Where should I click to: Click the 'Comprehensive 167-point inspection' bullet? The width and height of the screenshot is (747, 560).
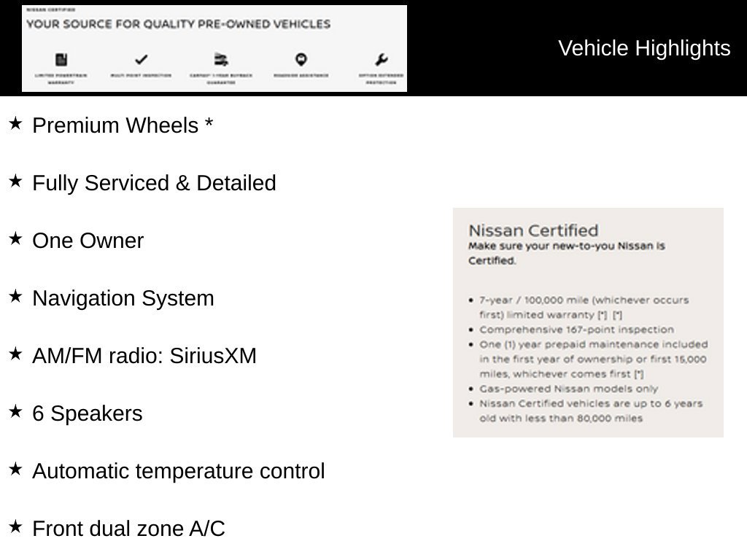576,330
